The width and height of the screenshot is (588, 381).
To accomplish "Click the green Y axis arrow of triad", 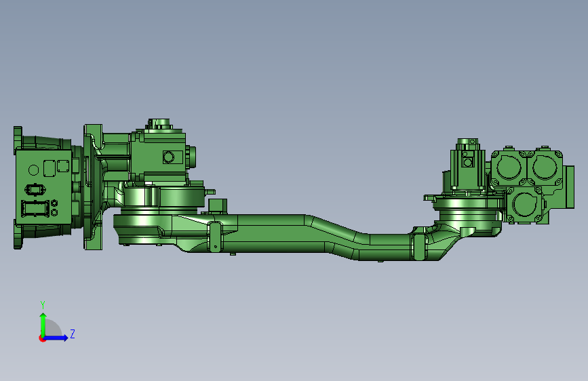I will 43,324.
